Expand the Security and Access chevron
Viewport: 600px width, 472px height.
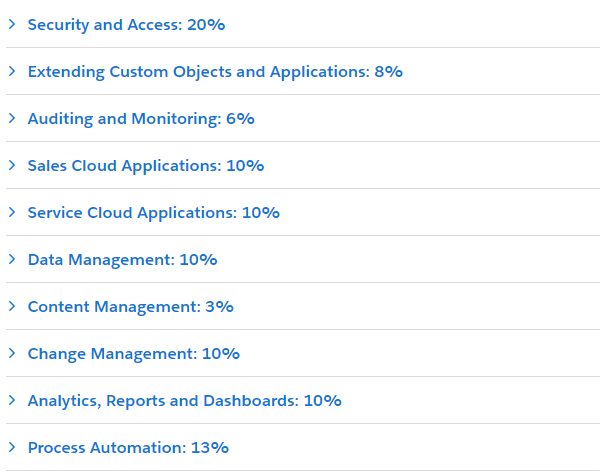(12, 24)
